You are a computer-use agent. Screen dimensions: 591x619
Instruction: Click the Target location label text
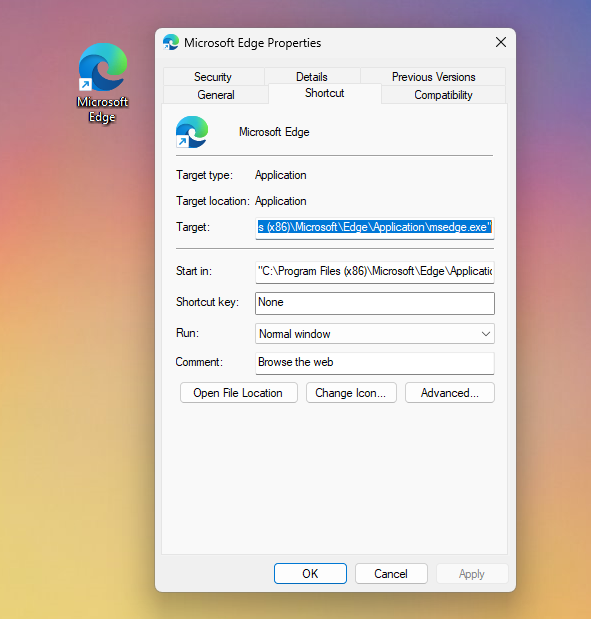click(x=213, y=201)
